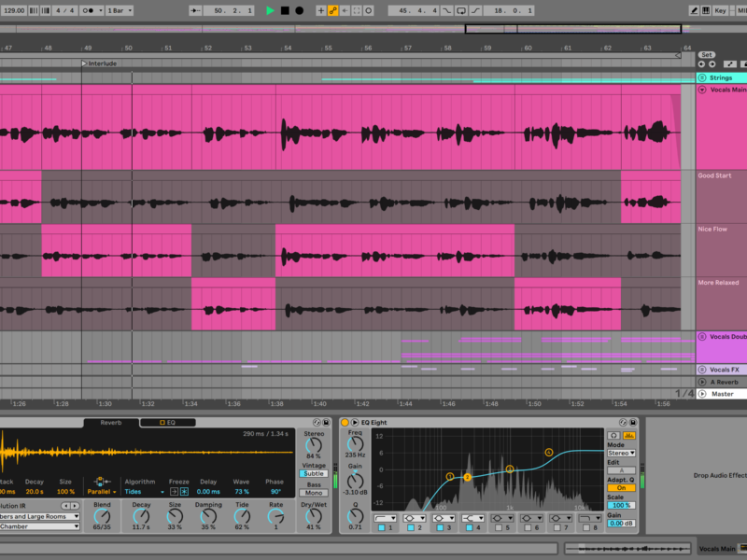The width and height of the screenshot is (747, 560).
Task: Click the Arrangement Record button
Action: tap(299, 10)
